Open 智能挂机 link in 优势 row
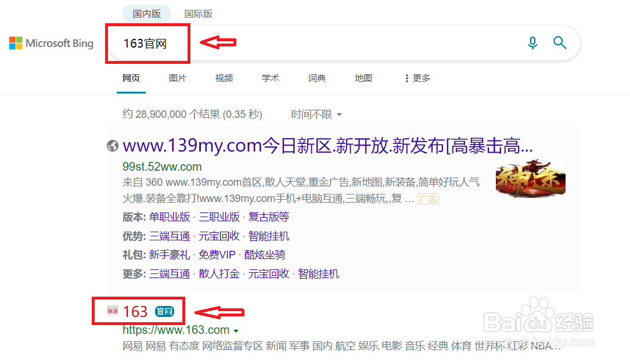Screen dimensions: 630x364 (x=269, y=236)
